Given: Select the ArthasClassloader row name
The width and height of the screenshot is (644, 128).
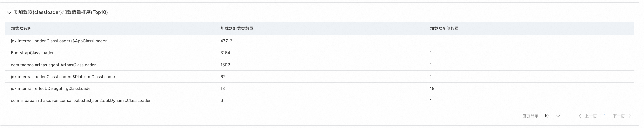Looking at the screenshot, I should (x=53, y=65).
